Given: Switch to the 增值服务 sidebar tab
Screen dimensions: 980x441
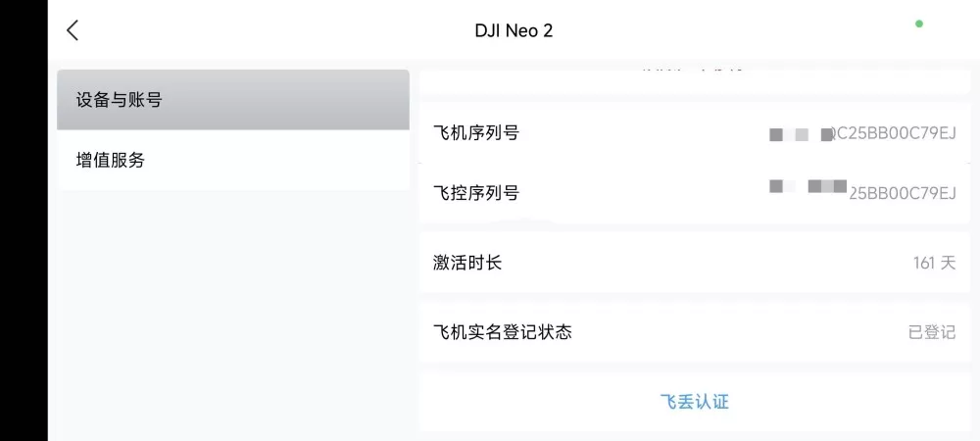Looking at the screenshot, I should point(233,161).
